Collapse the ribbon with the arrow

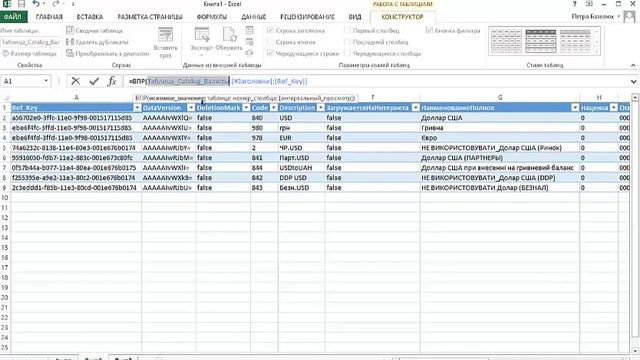[x=633, y=65]
